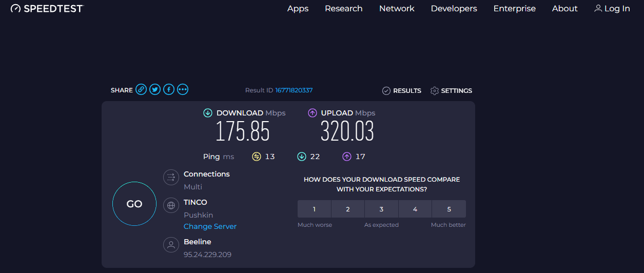Rate download speed as 1 Much worse
The width and height of the screenshot is (644, 273).
315,209
